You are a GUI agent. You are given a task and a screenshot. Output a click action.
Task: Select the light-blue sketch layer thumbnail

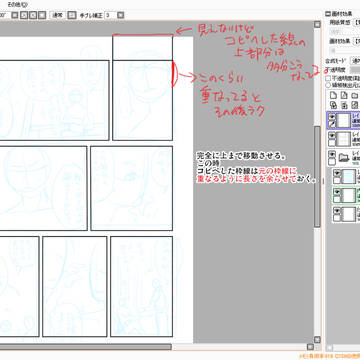[x=350, y=177]
